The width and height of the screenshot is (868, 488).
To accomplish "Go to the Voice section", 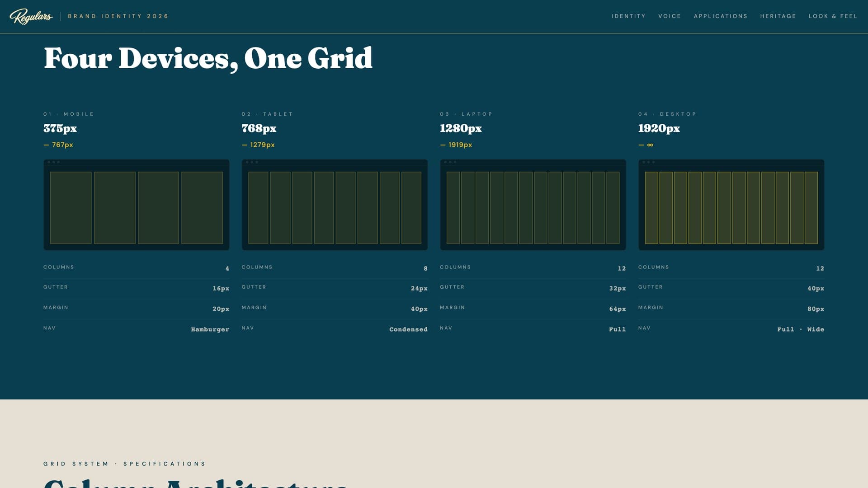I will (670, 16).
